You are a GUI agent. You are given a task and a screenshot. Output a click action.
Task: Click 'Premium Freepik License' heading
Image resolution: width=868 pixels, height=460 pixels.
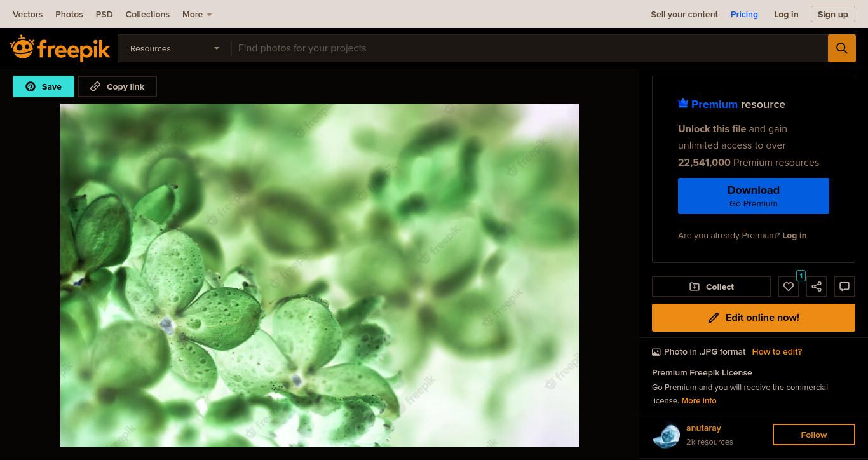point(702,372)
